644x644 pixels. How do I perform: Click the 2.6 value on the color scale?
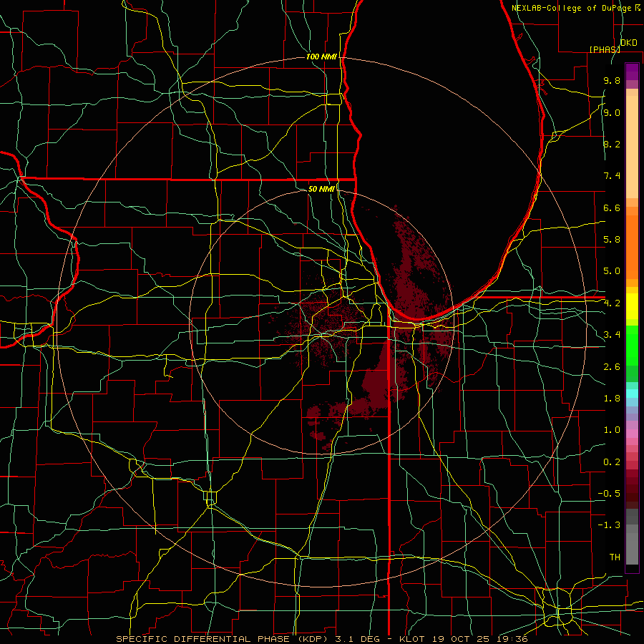tap(612, 367)
